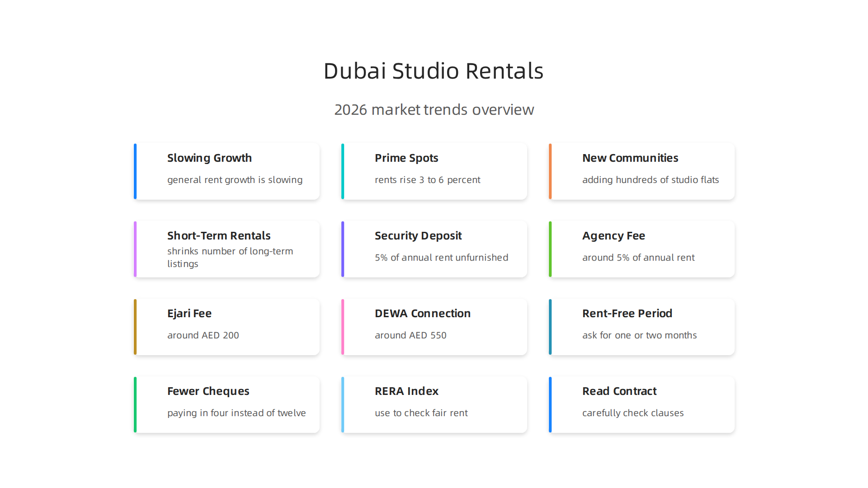Click 'rents rise 3 to 6 percent'
Image resolution: width=868 pixels, height=488 pixels.
[427, 180]
